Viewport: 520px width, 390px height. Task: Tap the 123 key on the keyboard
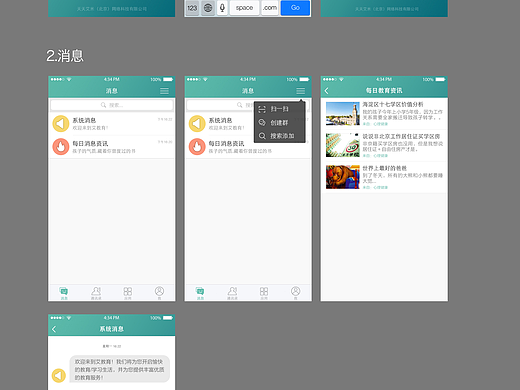tap(192, 8)
